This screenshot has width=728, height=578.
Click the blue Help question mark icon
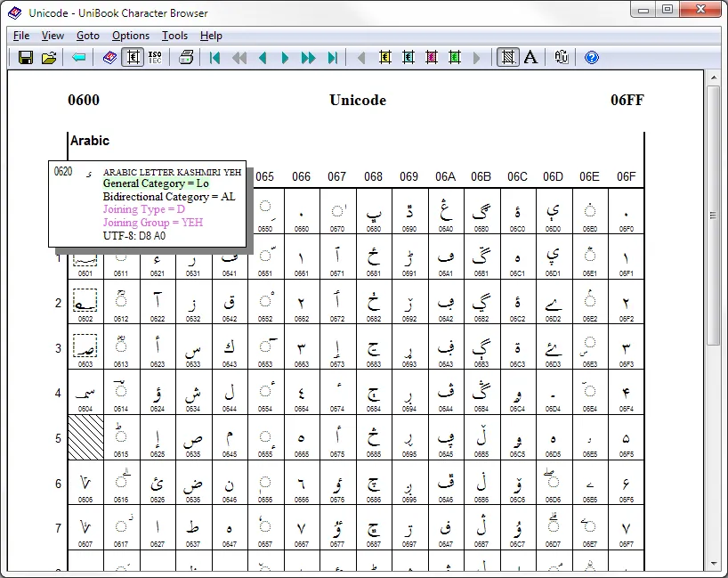pyautogui.click(x=592, y=58)
